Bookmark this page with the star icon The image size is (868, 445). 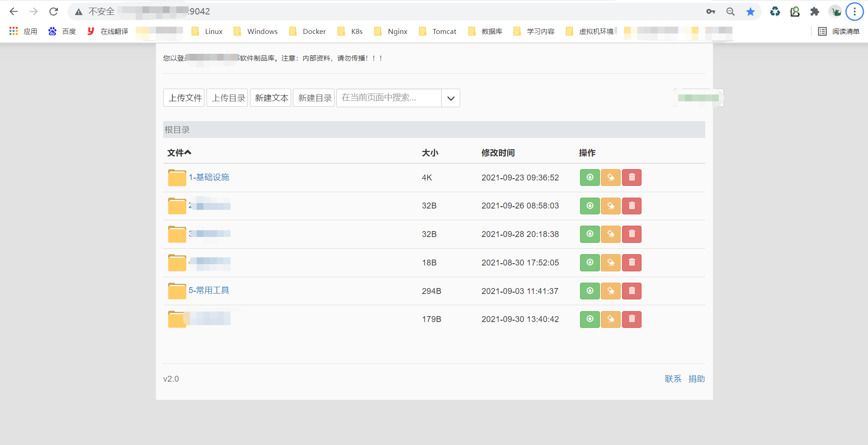[751, 11]
